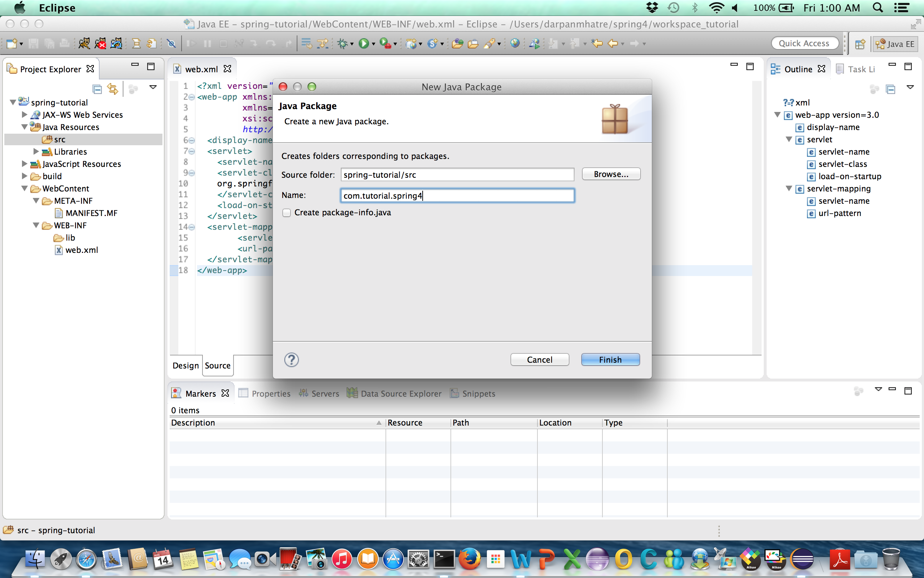Click the Debug bug icon in toolbar
924x578 pixels.
pos(343,44)
